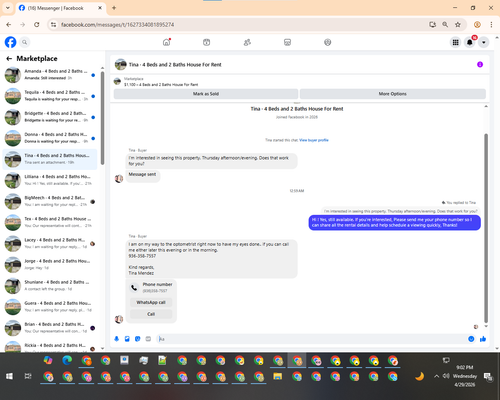Go to the Home feed icon
The width and height of the screenshot is (500, 400).
coord(166,42)
